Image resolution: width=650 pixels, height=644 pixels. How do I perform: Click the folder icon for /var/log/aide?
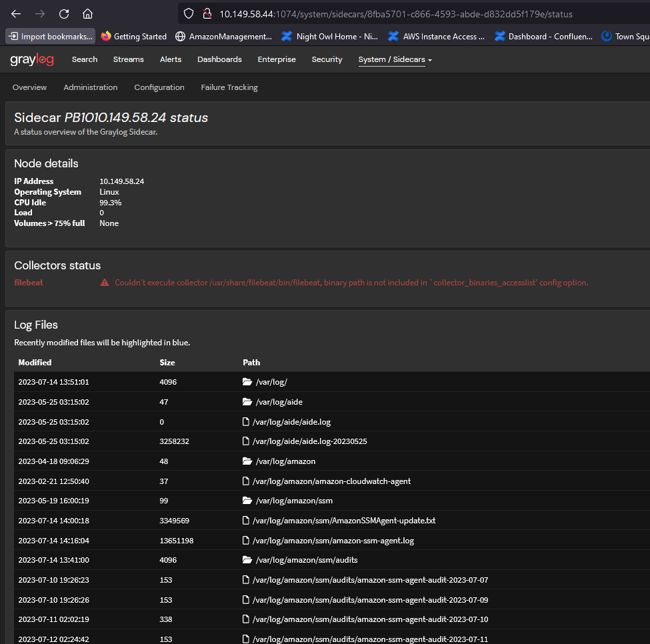(247, 401)
